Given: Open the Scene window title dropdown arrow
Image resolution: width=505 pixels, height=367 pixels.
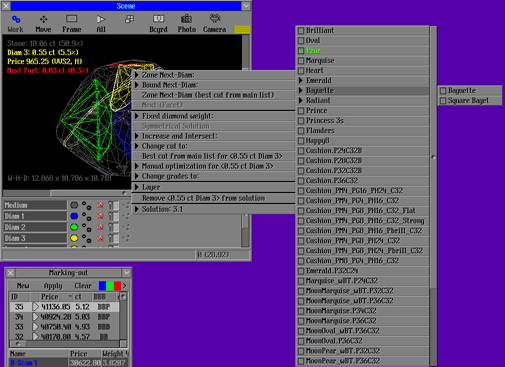Looking at the screenshot, I should (x=246, y=6).
